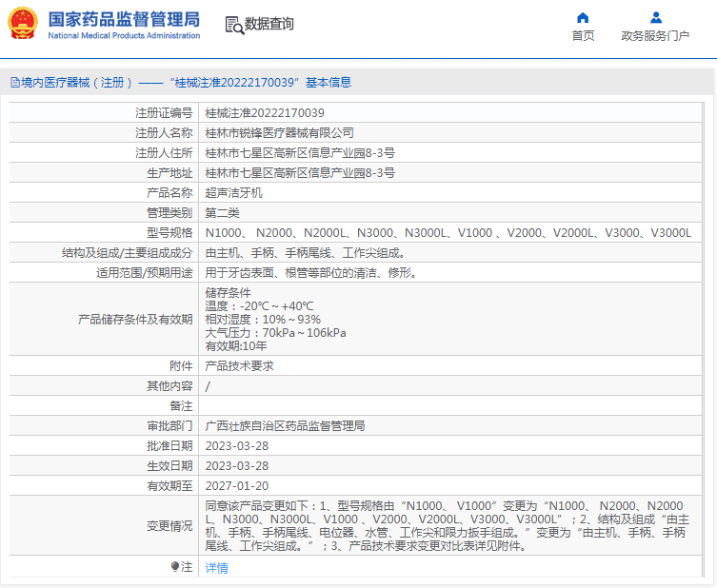Click 有效期至 row label
Image resolution: width=717 pixels, height=588 pixels.
(x=169, y=486)
